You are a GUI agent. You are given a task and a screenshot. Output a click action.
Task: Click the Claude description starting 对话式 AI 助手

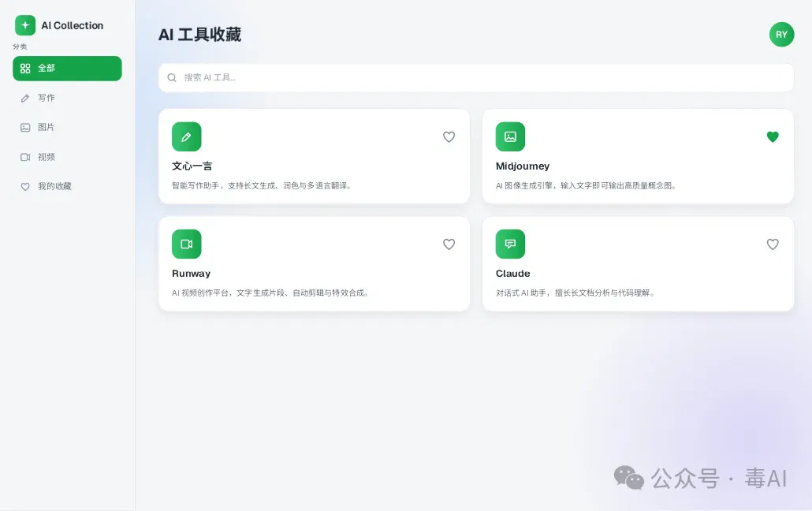click(575, 293)
